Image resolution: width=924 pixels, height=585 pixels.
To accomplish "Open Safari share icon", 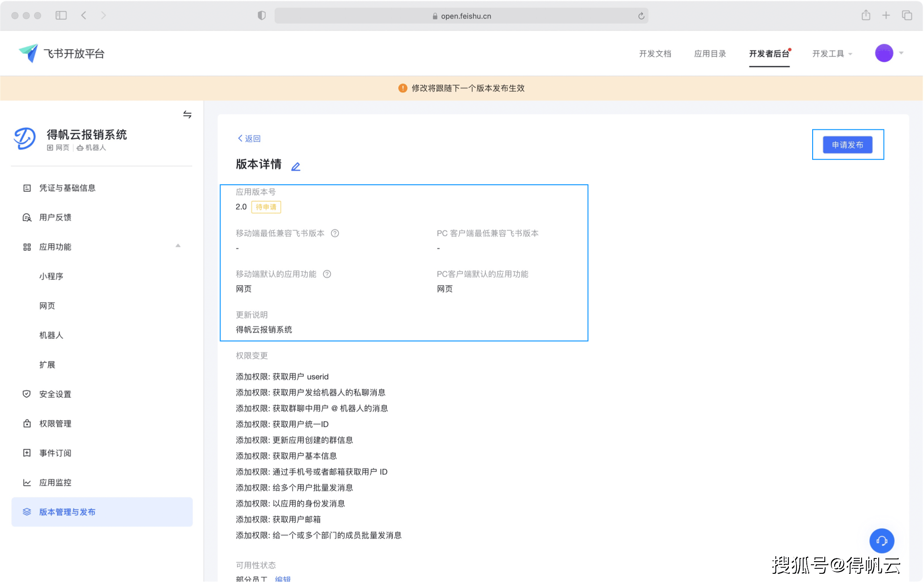I will [866, 15].
